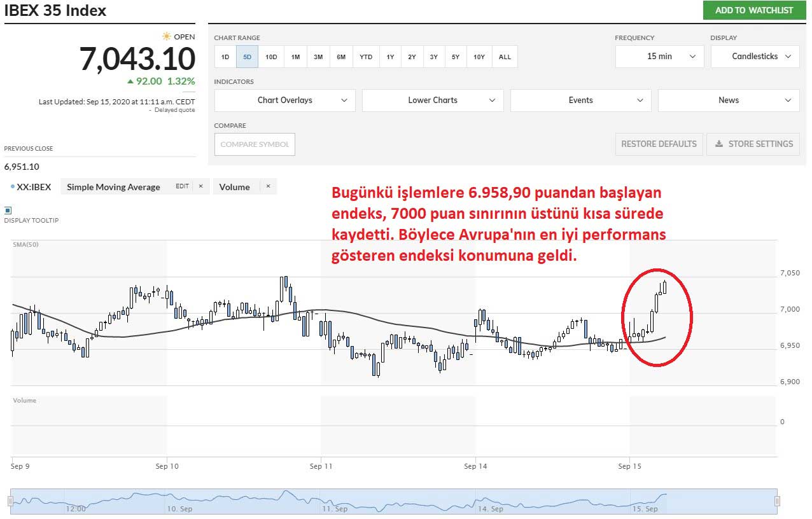Click the Volume pane label inside the chart

coord(25,401)
